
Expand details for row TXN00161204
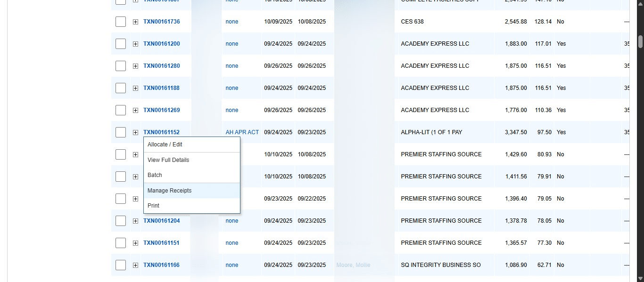135,220
